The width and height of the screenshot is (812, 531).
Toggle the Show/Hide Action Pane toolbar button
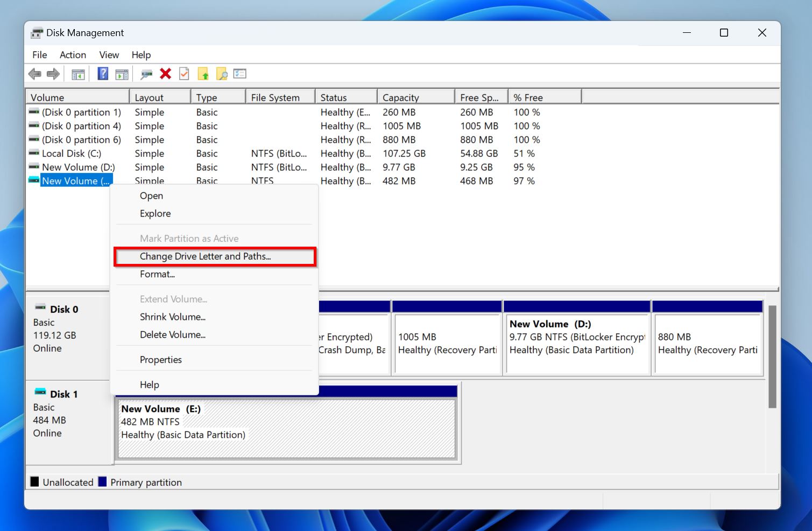pyautogui.click(x=122, y=74)
